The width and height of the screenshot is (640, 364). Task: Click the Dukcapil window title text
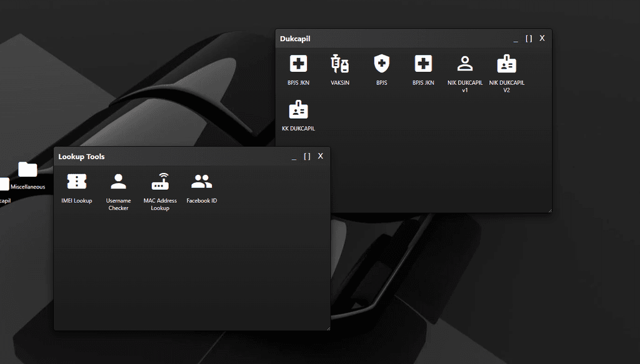295,39
